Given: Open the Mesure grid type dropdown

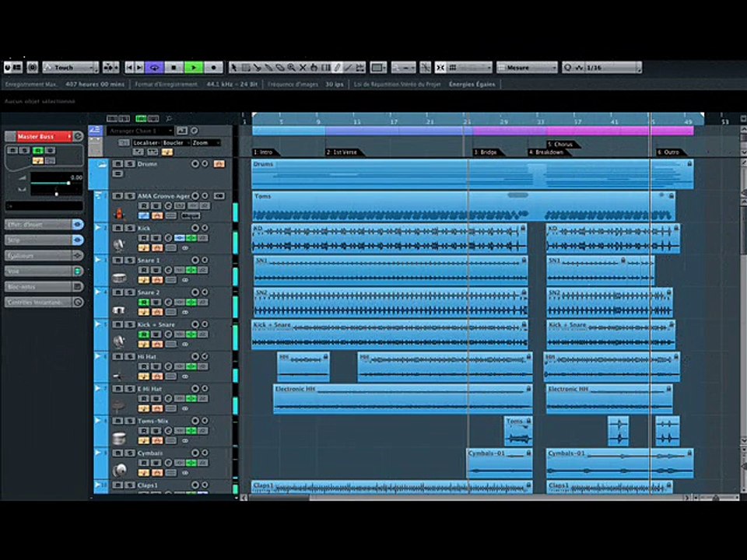Looking at the screenshot, I should (x=527, y=68).
